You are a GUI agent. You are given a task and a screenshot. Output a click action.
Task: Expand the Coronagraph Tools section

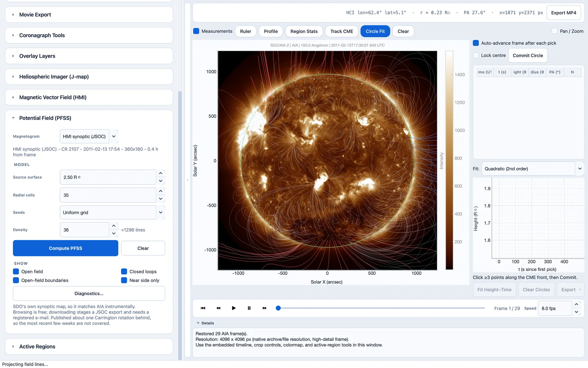(89, 35)
